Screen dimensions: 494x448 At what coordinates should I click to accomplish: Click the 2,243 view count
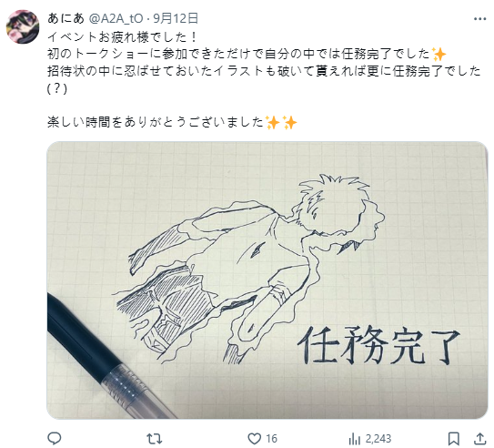pyautogui.click(x=378, y=439)
